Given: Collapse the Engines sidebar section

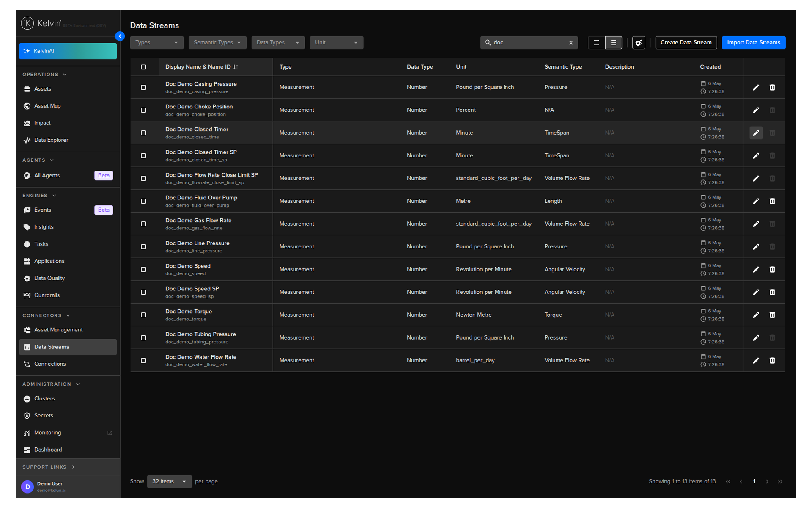Looking at the screenshot, I should pyautogui.click(x=39, y=196).
